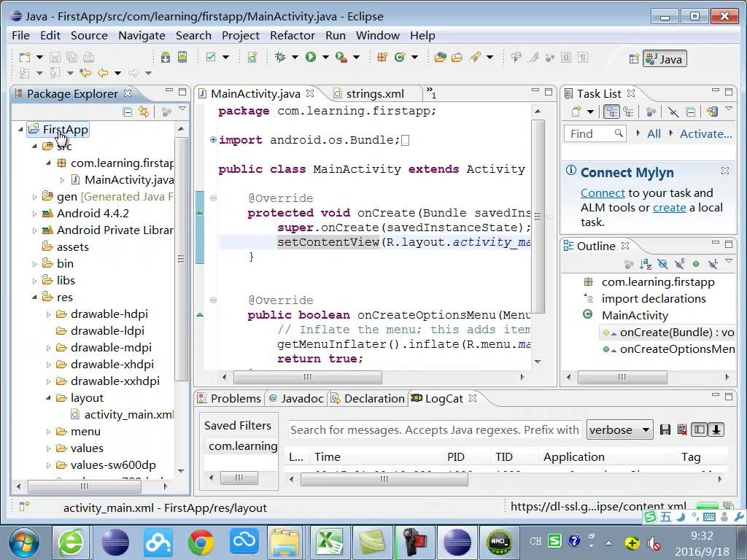
Task: Expand the gen folder node
Action: (x=34, y=197)
